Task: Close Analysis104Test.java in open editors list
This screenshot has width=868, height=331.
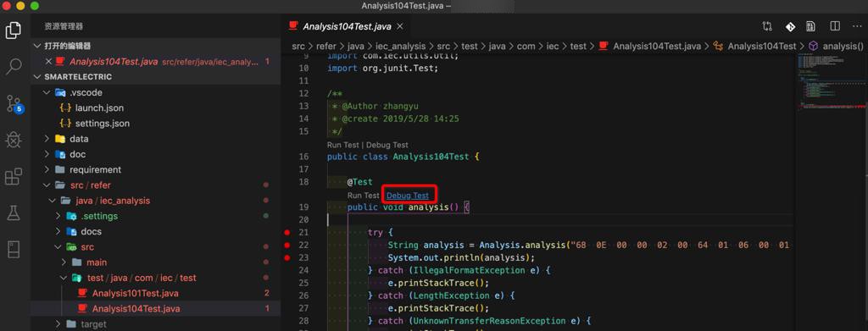Action: (48, 61)
